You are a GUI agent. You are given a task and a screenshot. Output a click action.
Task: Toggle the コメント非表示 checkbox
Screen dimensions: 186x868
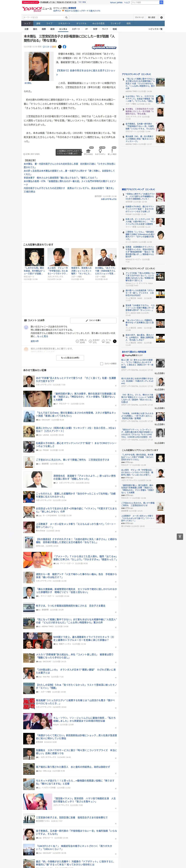coord(102,364)
